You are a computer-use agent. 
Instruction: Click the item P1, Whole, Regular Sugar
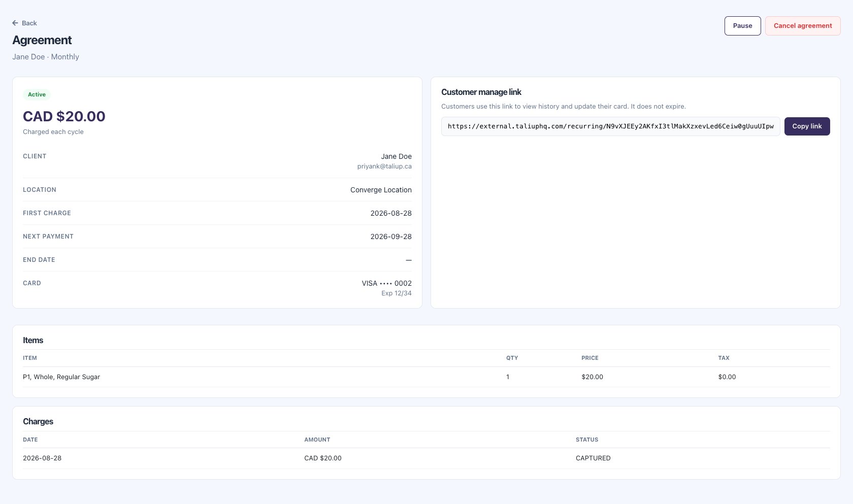[61, 377]
